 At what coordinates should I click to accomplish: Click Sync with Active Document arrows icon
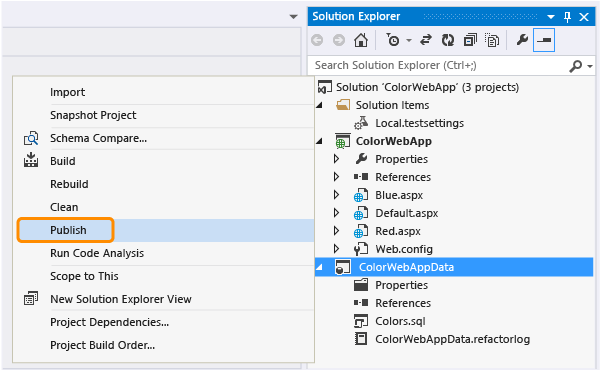coord(426,40)
